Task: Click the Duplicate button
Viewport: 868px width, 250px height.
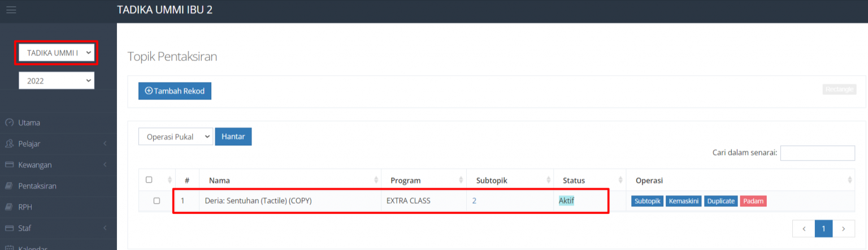Action: (x=721, y=201)
